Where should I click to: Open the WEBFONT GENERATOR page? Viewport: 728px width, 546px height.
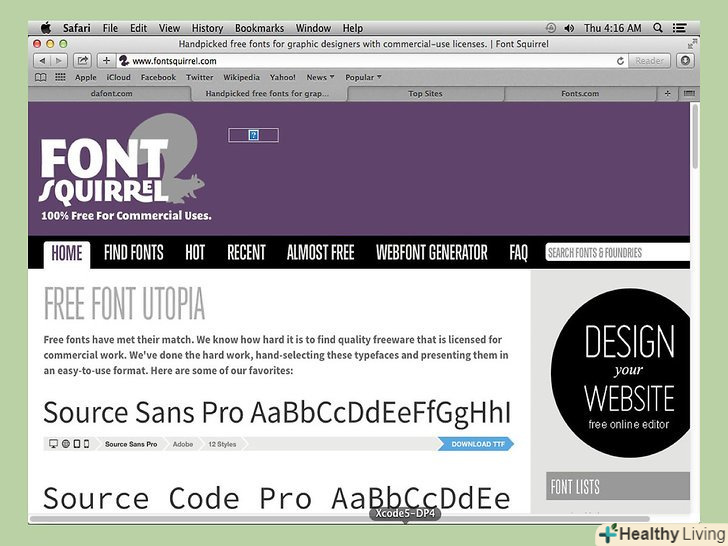432,253
